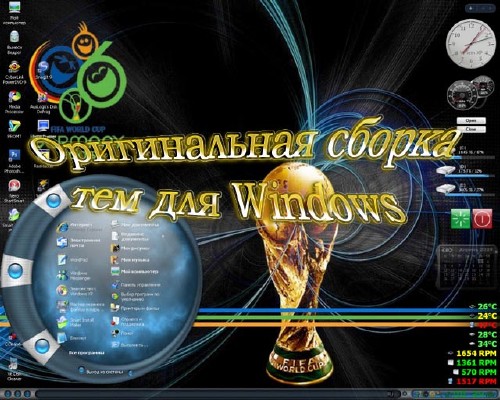The image size is (500, 400).
Task: Click the 28°C temperature reading
Action: click(487, 334)
